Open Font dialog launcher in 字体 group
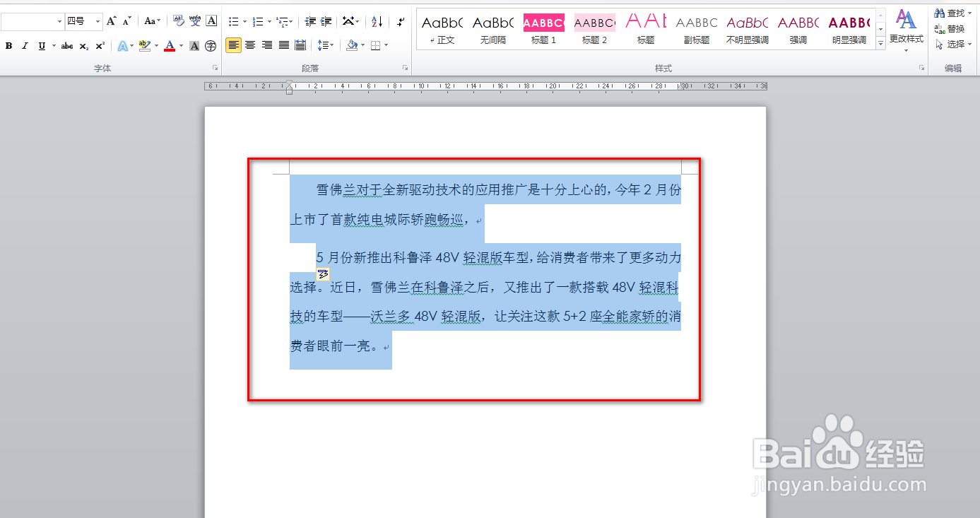 [215, 68]
